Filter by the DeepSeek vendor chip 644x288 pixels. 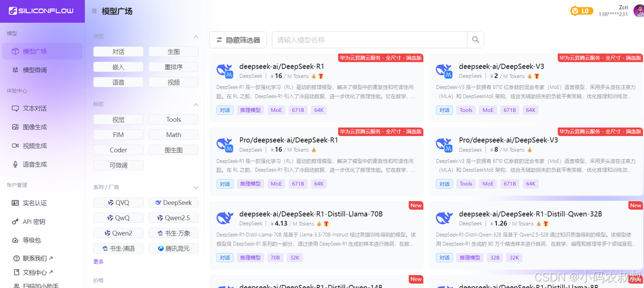174,203
